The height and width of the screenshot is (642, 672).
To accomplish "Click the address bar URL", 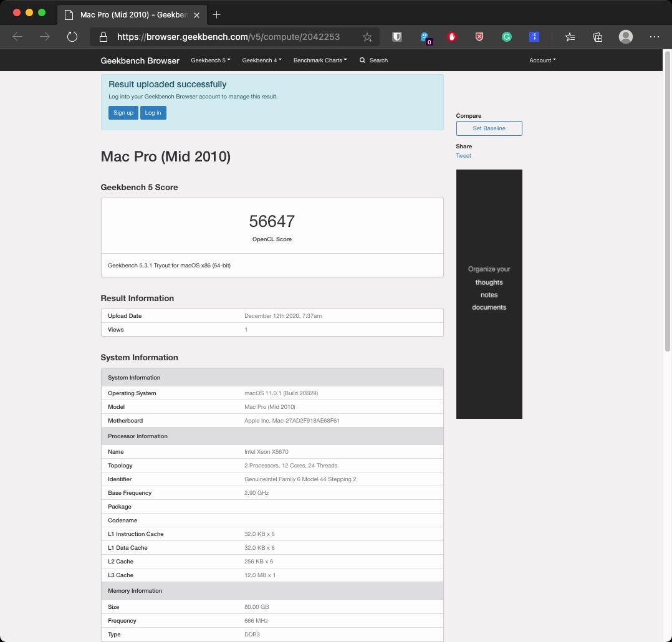I will (228, 37).
